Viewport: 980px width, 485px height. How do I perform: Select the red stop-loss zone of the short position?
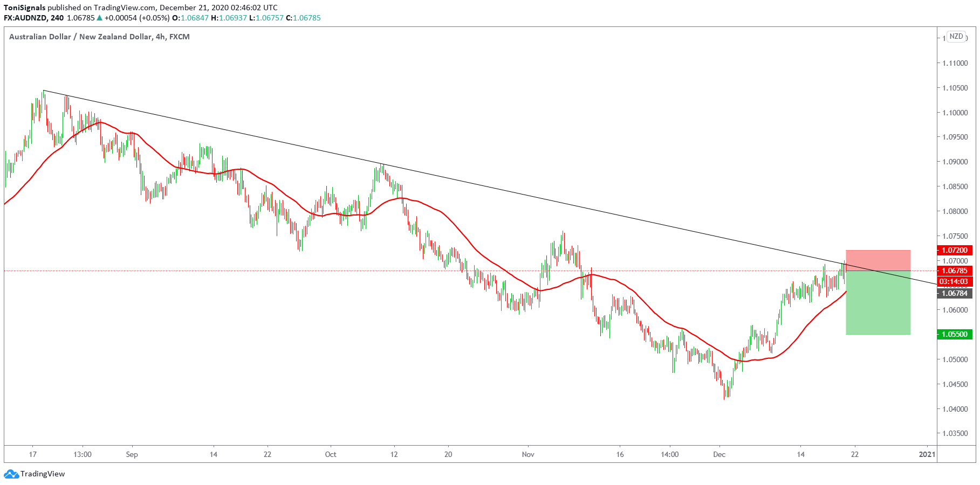(878, 260)
